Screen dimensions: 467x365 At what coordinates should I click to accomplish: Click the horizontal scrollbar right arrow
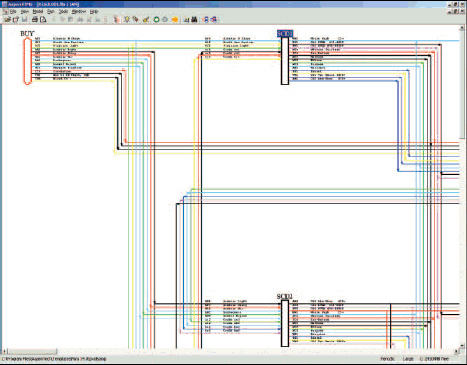[x=456, y=351]
